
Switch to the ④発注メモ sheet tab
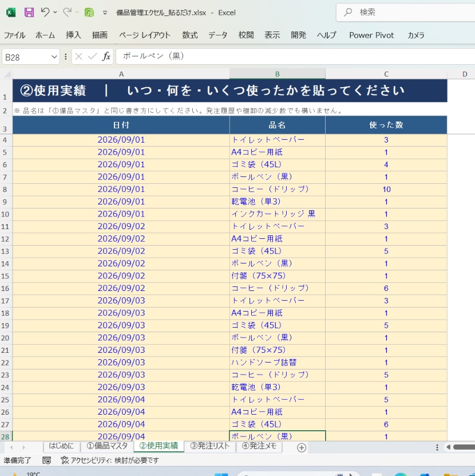(x=259, y=446)
